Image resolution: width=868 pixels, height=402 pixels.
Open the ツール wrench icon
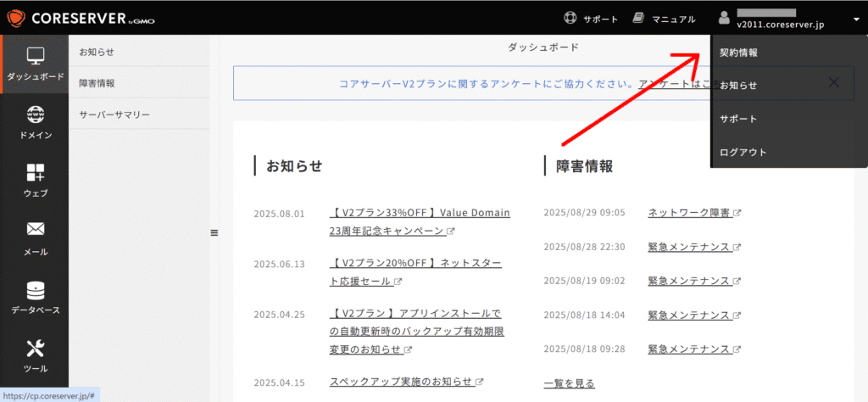point(36,349)
